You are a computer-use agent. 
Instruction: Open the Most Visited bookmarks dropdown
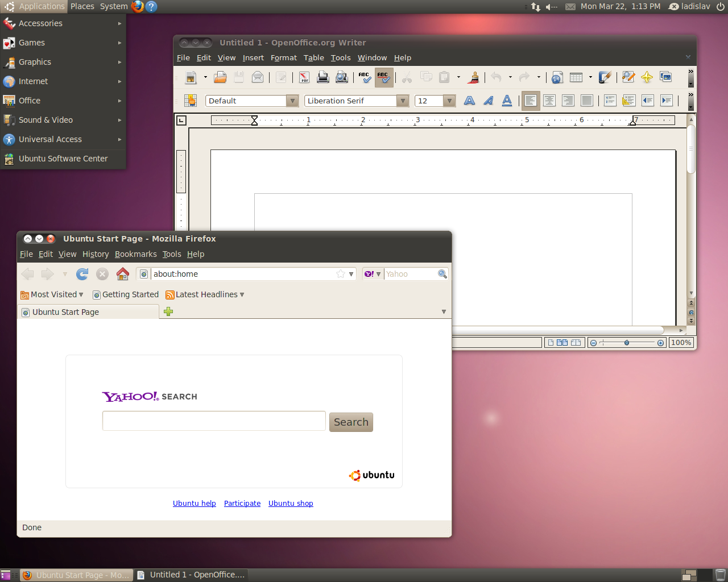tap(52, 294)
